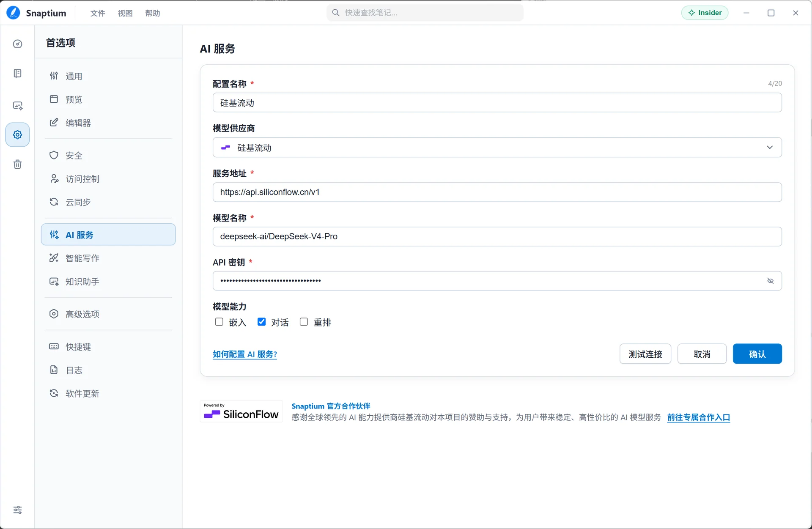This screenshot has height=529, width=812.
Task: Click the 硅基流动 provider logo icon
Action: 225,148
